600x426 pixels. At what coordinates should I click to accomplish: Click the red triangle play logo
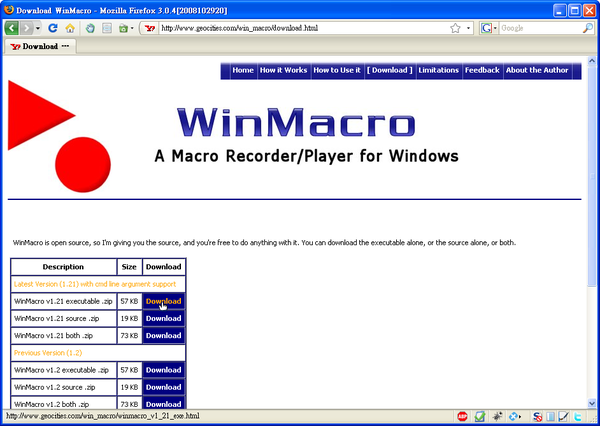[x=35, y=115]
